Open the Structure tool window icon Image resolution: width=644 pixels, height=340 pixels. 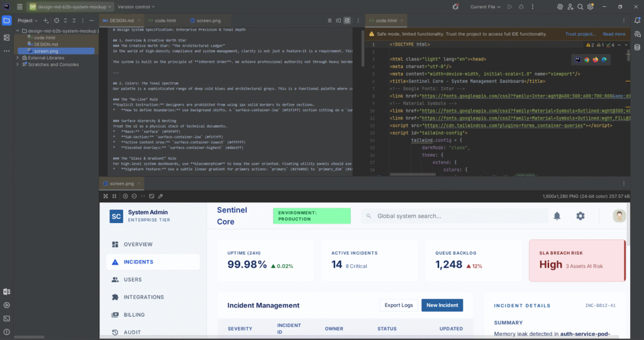[x=7, y=38]
